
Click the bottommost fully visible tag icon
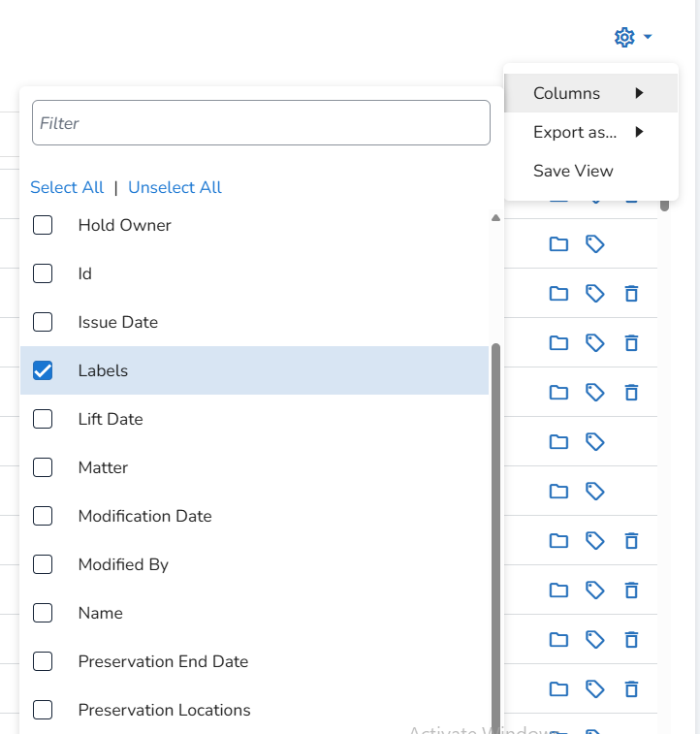tap(595, 689)
